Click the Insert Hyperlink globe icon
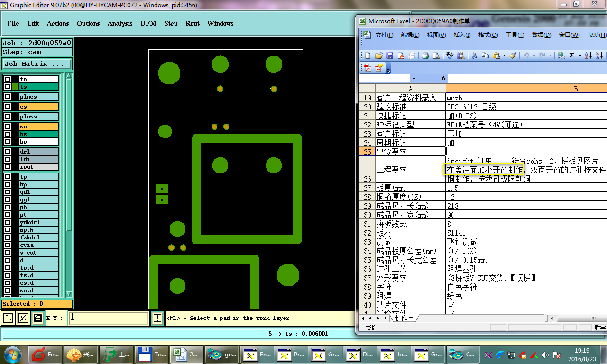Viewport: 607px width, 364px height. 561,55
